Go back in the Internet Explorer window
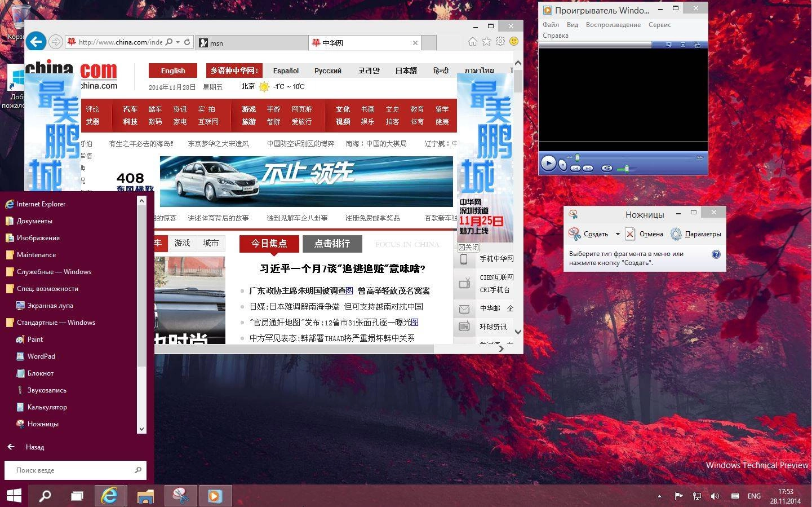The width and height of the screenshot is (812, 507). (x=36, y=41)
